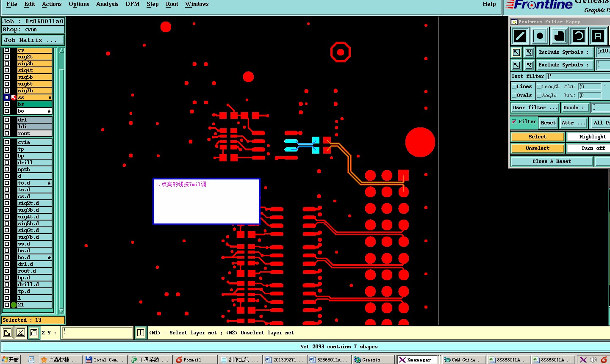Click the show desktop quick launch icon
The width and height of the screenshot is (610, 364).
coord(31,360)
